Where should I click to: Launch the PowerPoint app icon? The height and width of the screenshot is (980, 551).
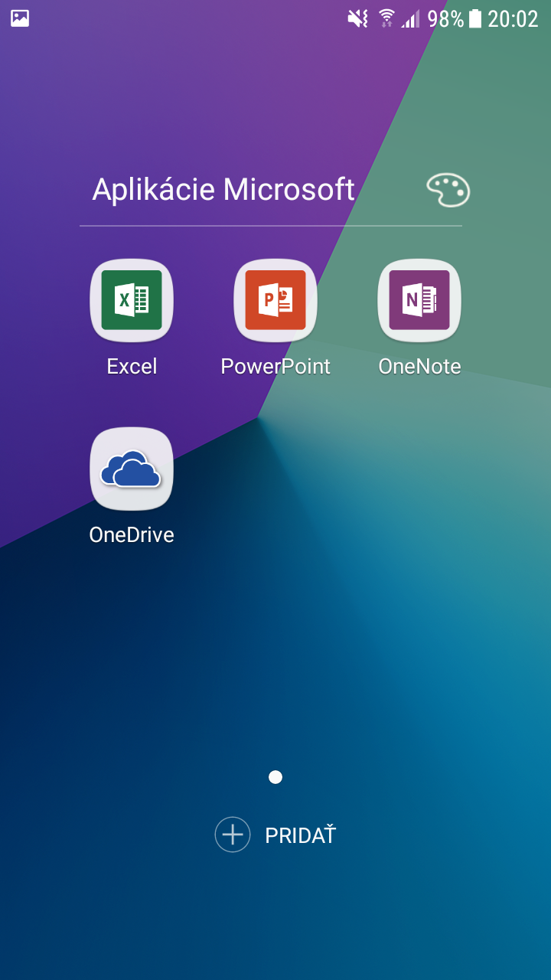point(275,300)
